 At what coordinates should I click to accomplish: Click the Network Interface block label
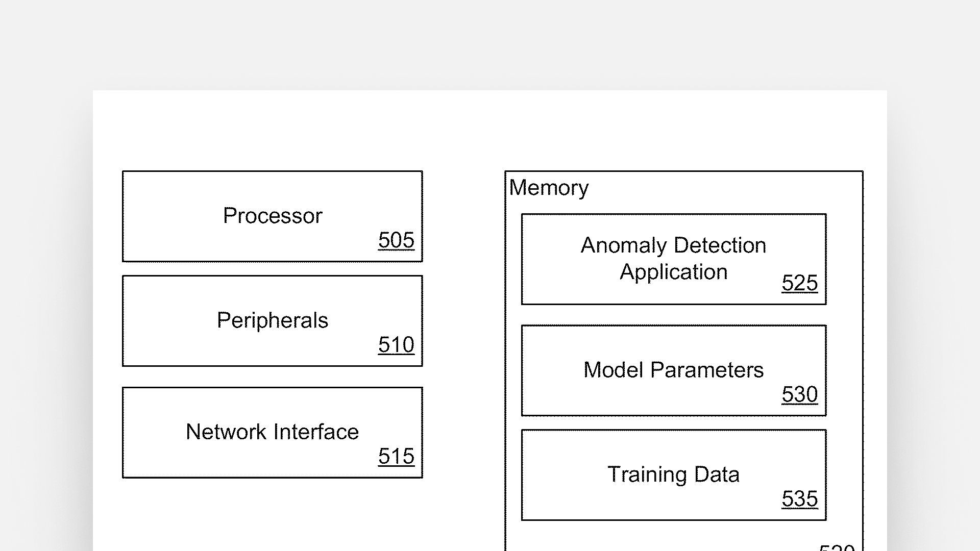272,432
